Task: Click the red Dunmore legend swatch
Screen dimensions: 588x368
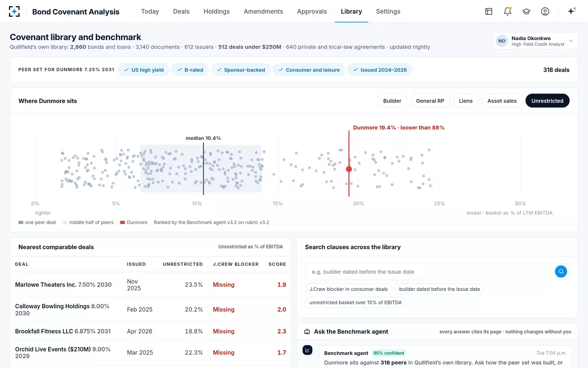Action: (122, 222)
